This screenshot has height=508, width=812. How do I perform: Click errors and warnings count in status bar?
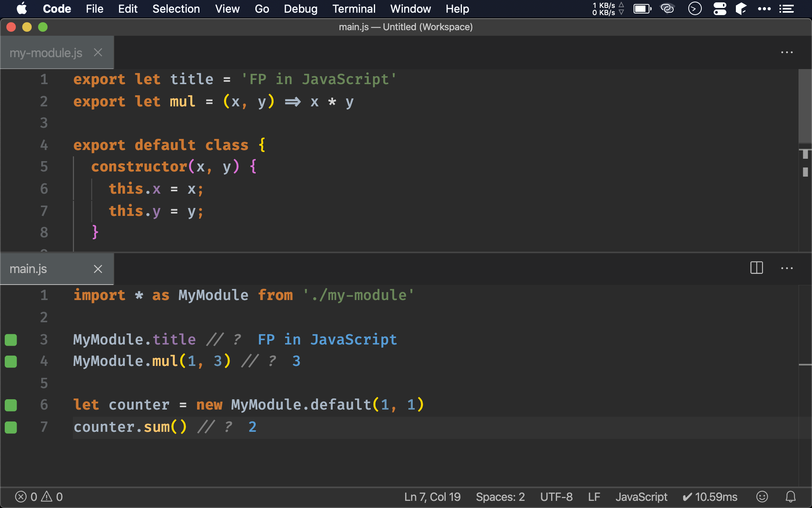click(x=39, y=496)
